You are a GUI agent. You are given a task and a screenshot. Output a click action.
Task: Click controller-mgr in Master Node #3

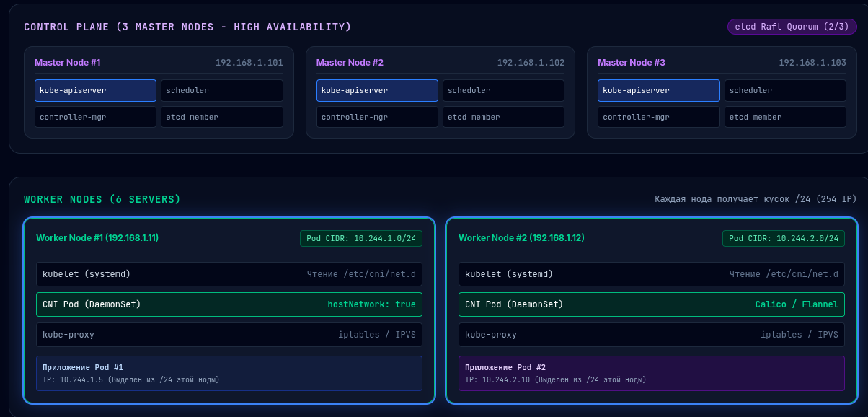pyautogui.click(x=659, y=117)
